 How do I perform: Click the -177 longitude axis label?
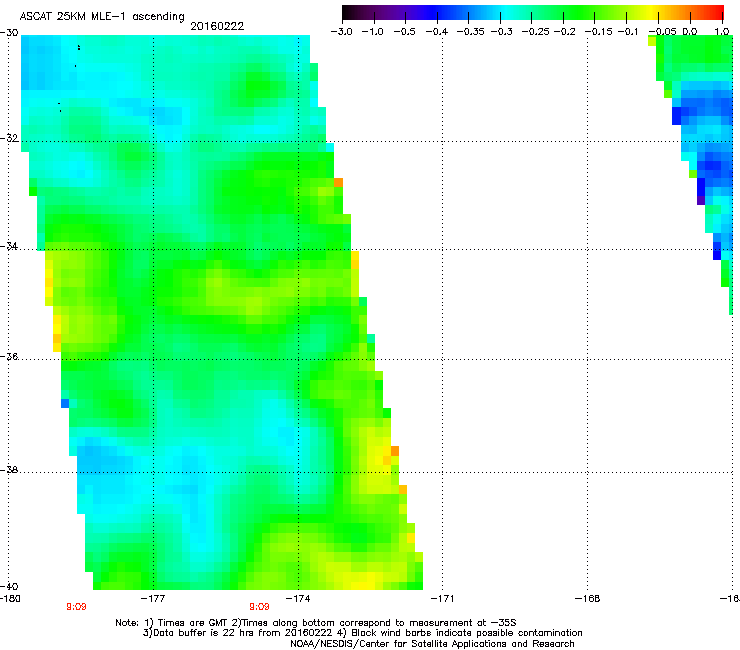point(153,599)
